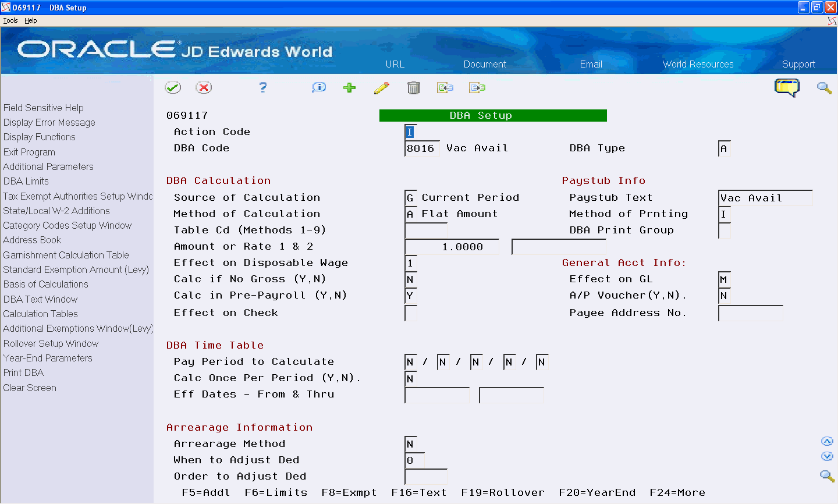Open the Tools menu

point(10,20)
